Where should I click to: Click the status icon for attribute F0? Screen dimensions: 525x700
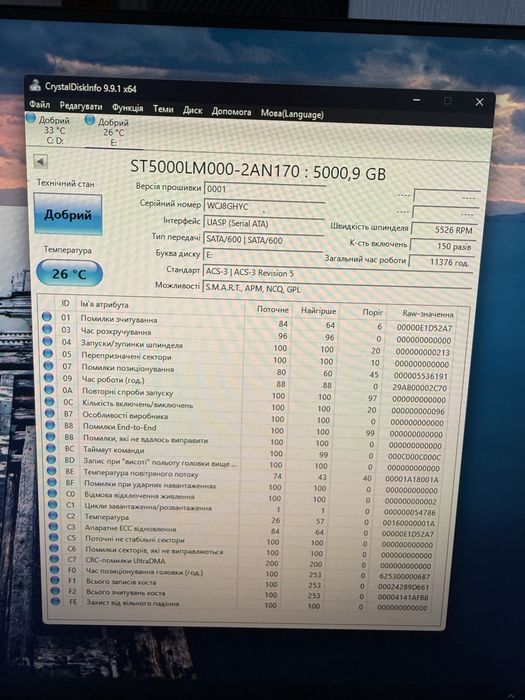click(x=54, y=569)
